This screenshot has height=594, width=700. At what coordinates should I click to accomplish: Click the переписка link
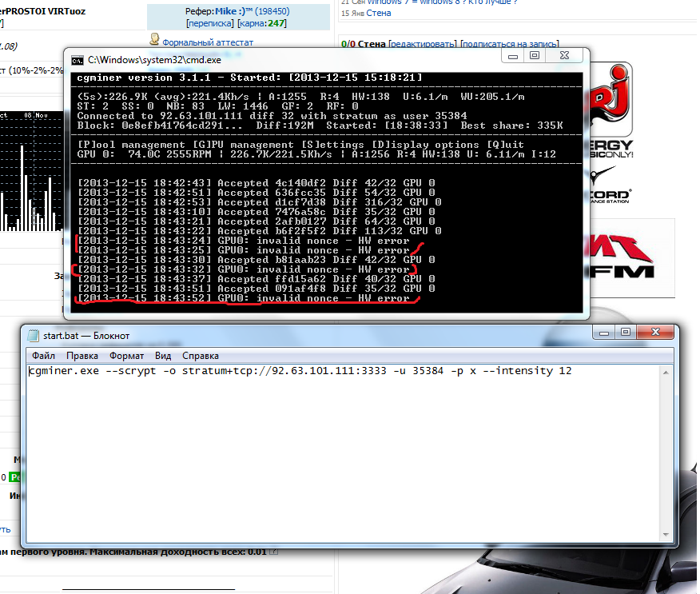pos(211,24)
